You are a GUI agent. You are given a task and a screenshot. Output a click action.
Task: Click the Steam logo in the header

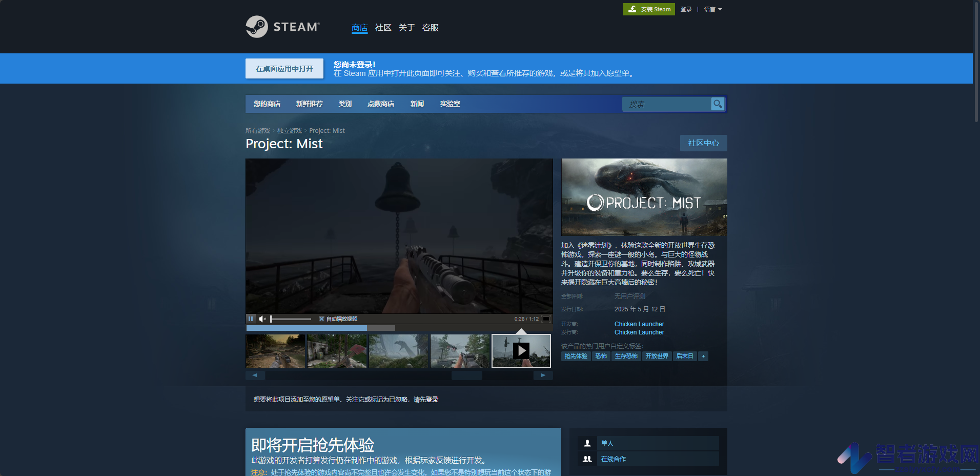pyautogui.click(x=282, y=27)
